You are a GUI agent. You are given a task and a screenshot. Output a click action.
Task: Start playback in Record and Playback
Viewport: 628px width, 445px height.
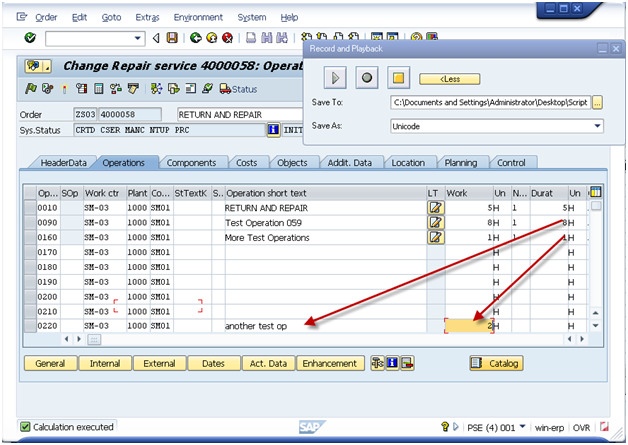pyautogui.click(x=335, y=78)
